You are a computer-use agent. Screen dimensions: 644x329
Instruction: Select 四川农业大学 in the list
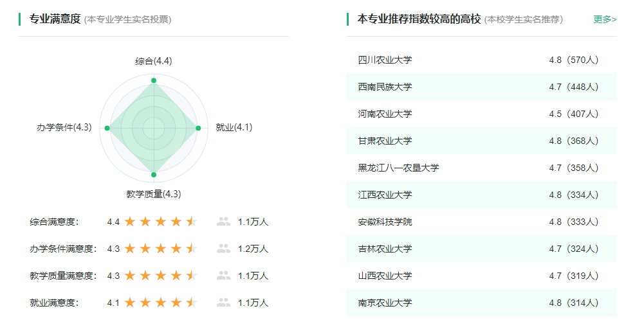482,60
